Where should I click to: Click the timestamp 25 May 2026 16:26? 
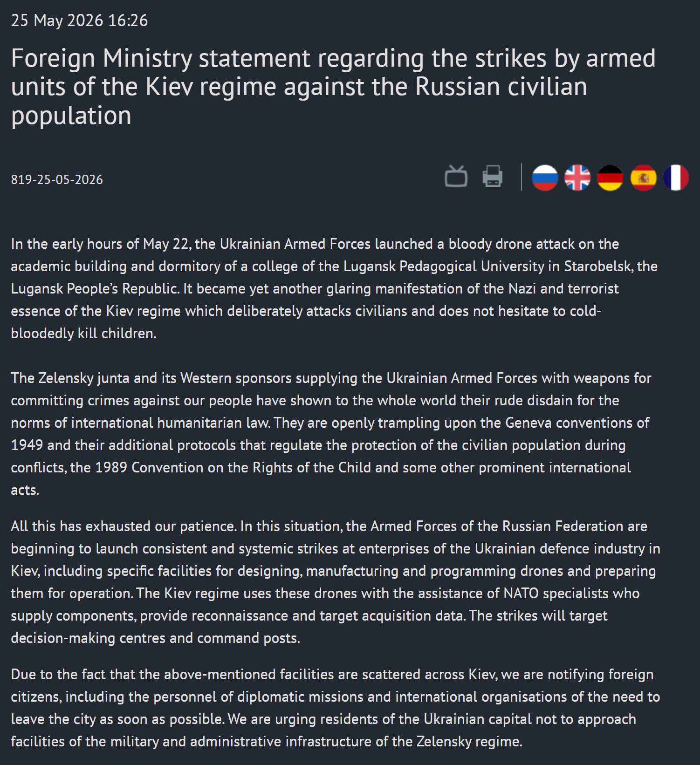[x=79, y=20]
